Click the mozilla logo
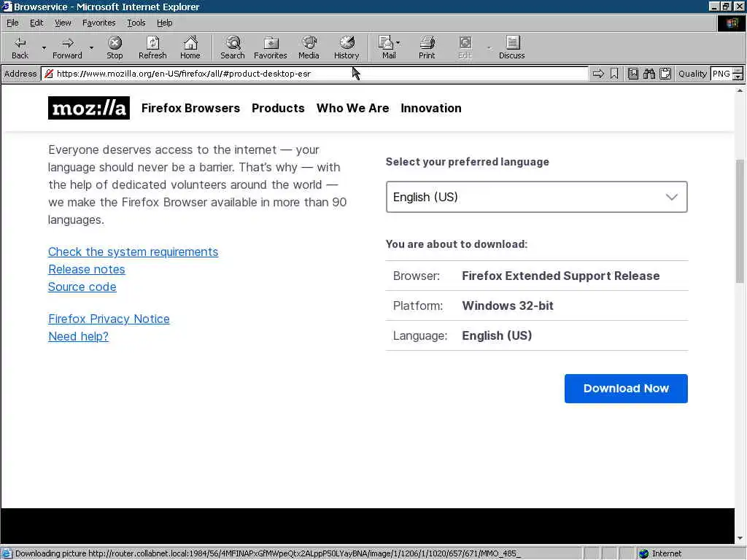This screenshot has height=560, width=747. pos(88,108)
